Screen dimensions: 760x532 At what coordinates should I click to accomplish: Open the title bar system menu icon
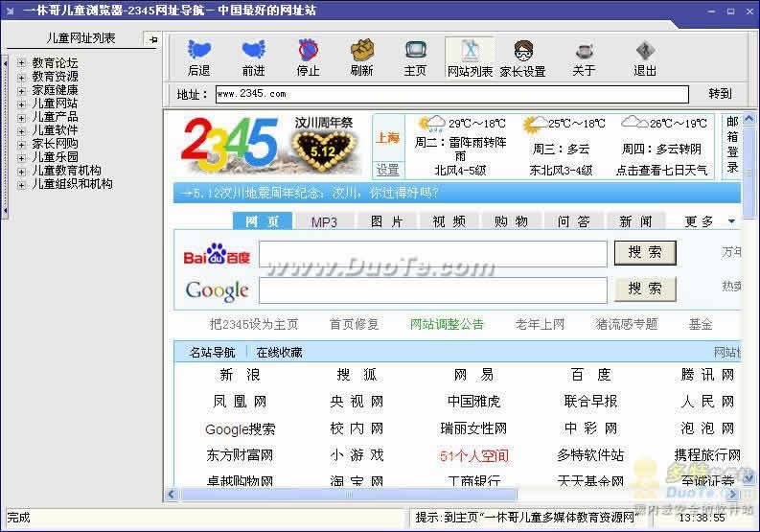[11, 11]
